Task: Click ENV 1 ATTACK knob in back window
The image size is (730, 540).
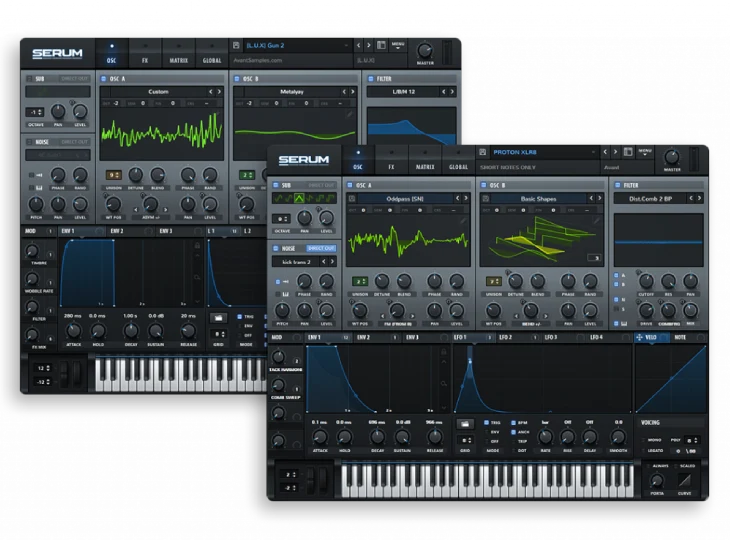Action: (73, 331)
